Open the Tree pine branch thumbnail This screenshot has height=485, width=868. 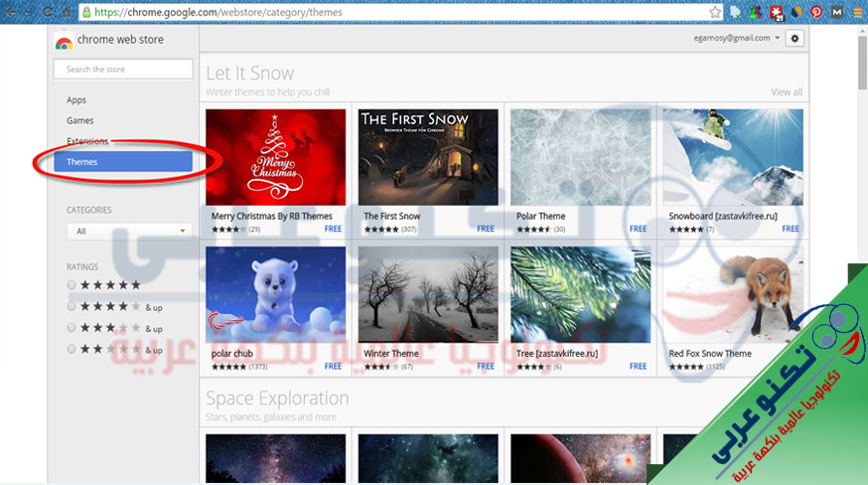(x=581, y=294)
